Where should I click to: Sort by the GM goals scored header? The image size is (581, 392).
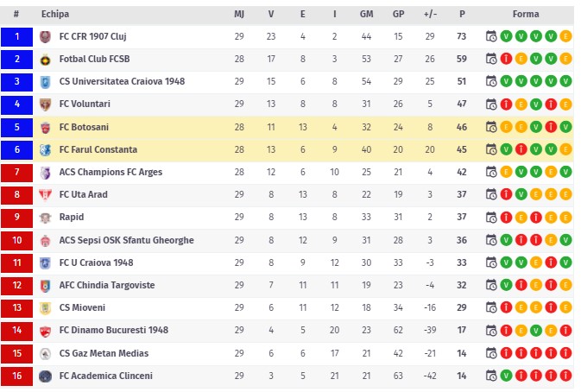click(367, 14)
